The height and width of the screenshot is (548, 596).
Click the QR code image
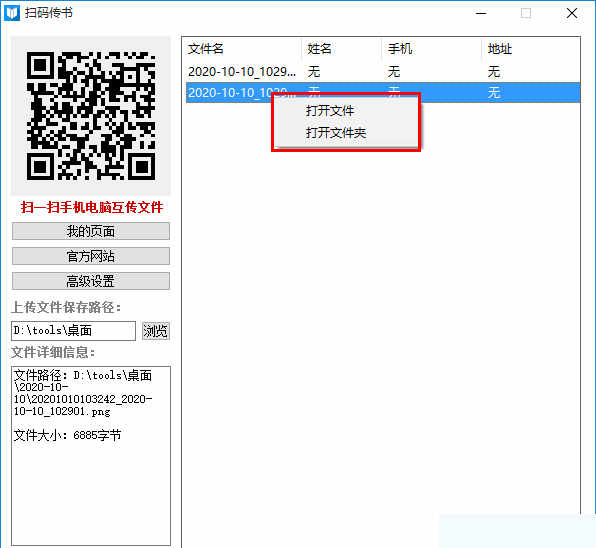[x=91, y=116]
